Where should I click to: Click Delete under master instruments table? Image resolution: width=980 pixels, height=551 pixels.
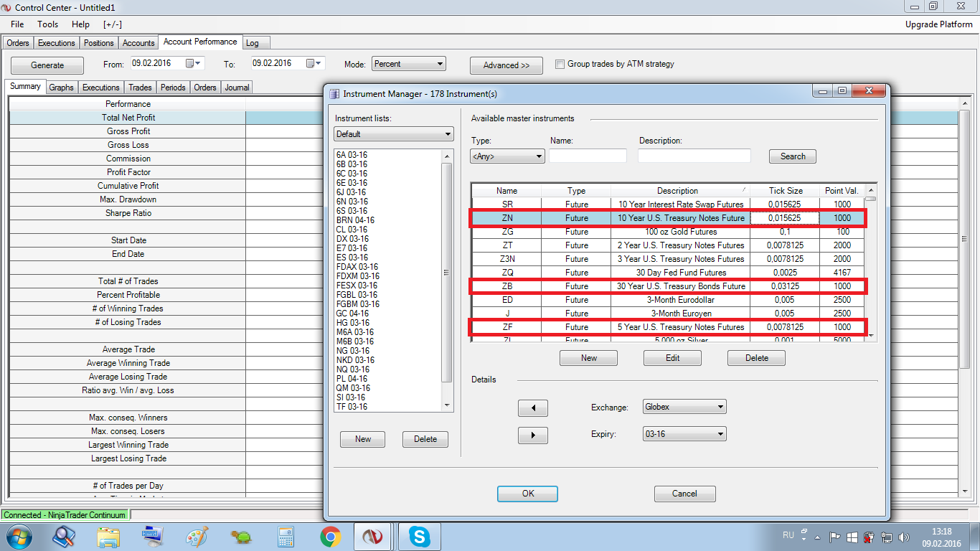click(x=756, y=358)
